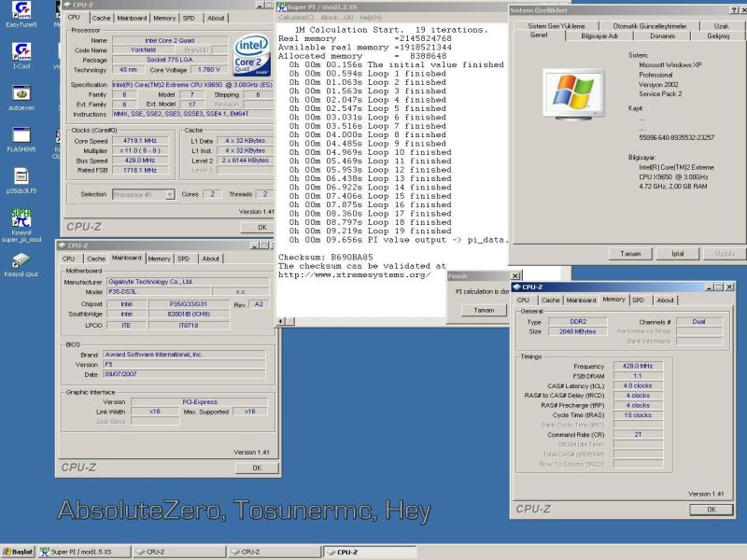Image resolution: width=747 pixels, height=560 pixels.
Task: Open the Sistem Geri Yükleme tab
Action: tap(556, 26)
